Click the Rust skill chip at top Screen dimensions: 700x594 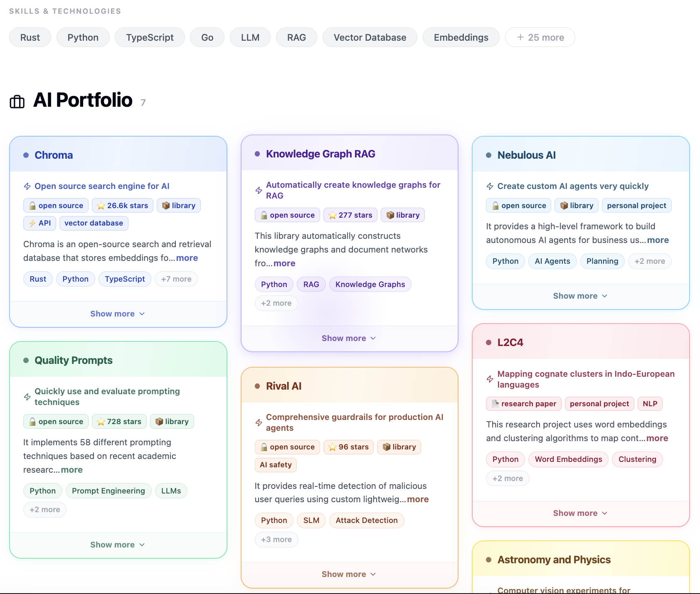pyautogui.click(x=30, y=37)
